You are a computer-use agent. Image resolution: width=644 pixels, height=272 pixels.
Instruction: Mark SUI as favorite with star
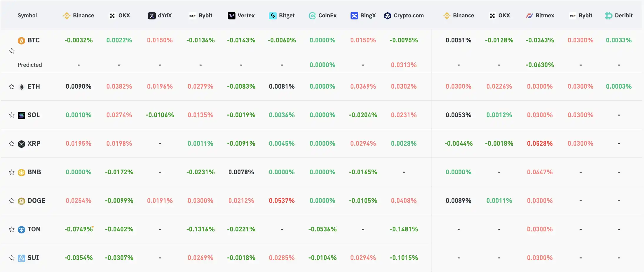(12, 258)
